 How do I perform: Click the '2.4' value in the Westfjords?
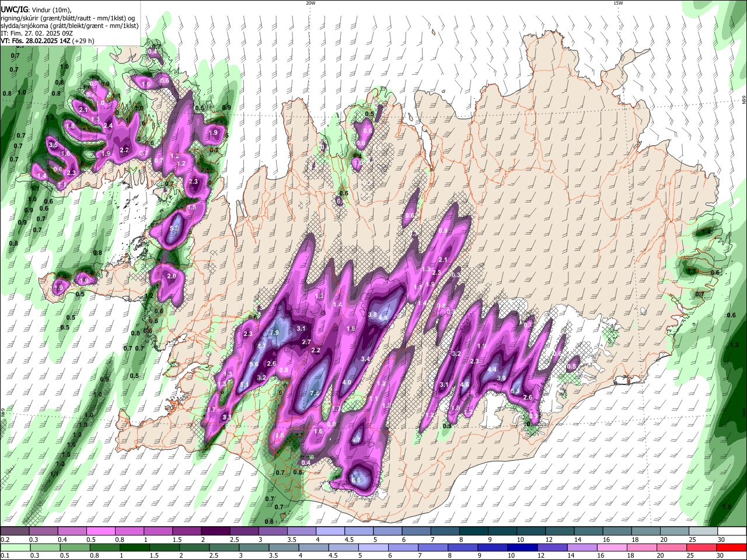coord(108,126)
